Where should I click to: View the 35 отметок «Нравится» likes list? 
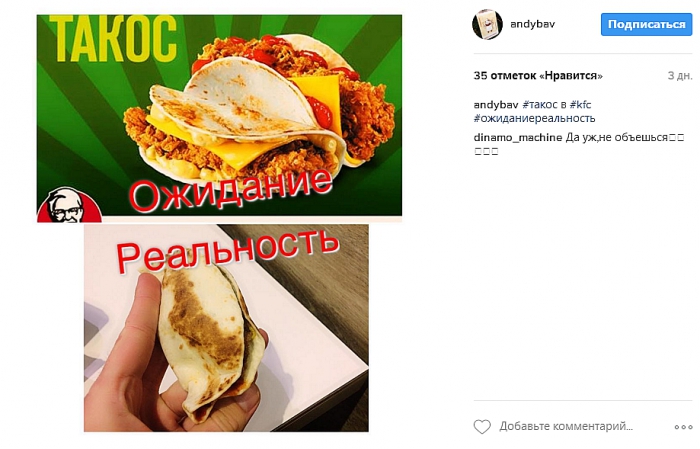[x=538, y=76]
